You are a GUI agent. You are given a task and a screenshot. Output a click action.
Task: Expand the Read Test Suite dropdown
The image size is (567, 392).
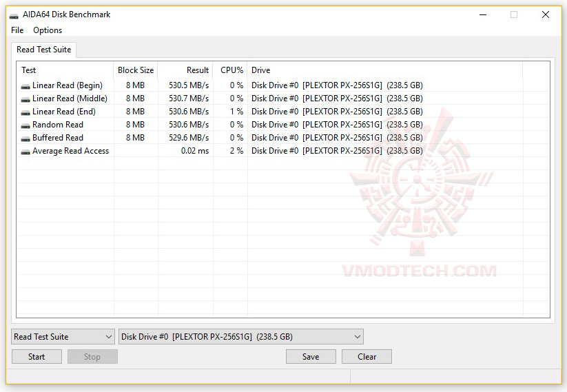point(63,337)
